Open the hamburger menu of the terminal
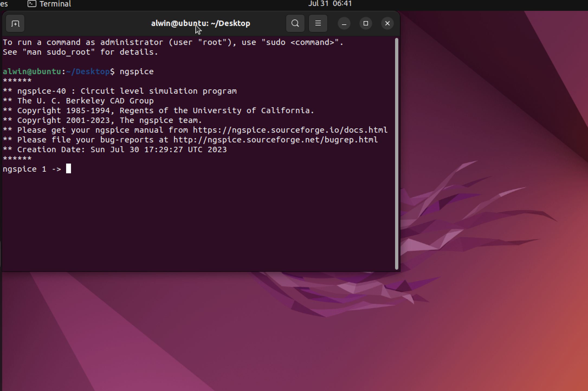The image size is (588, 391). pos(318,23)
